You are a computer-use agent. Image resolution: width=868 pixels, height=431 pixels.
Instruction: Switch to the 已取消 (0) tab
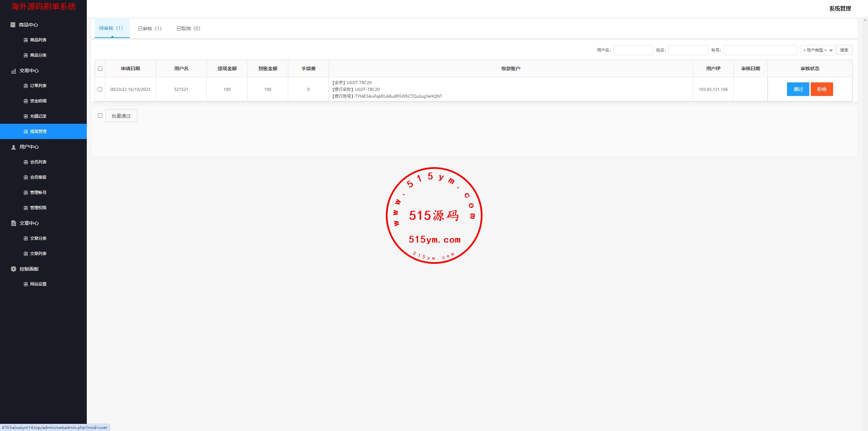188,28
